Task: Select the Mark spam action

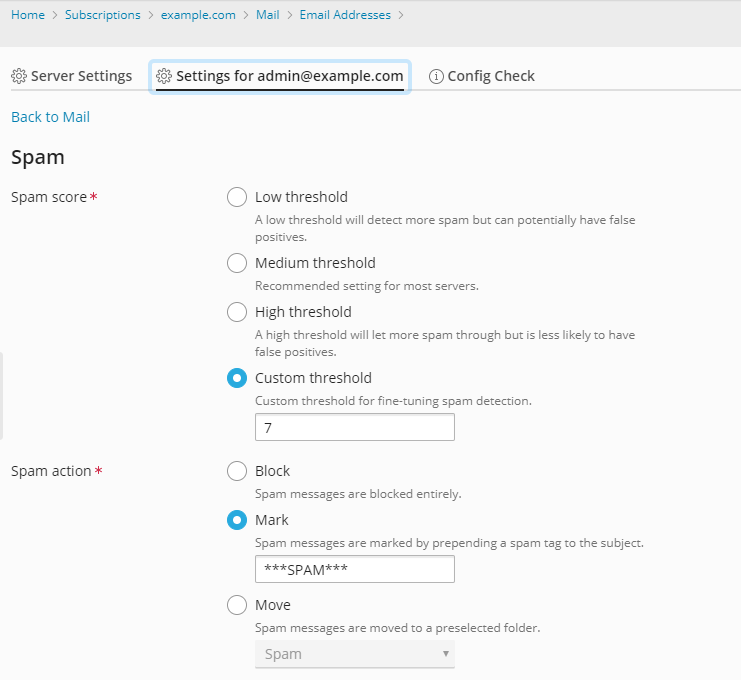Action: point(237,520)
